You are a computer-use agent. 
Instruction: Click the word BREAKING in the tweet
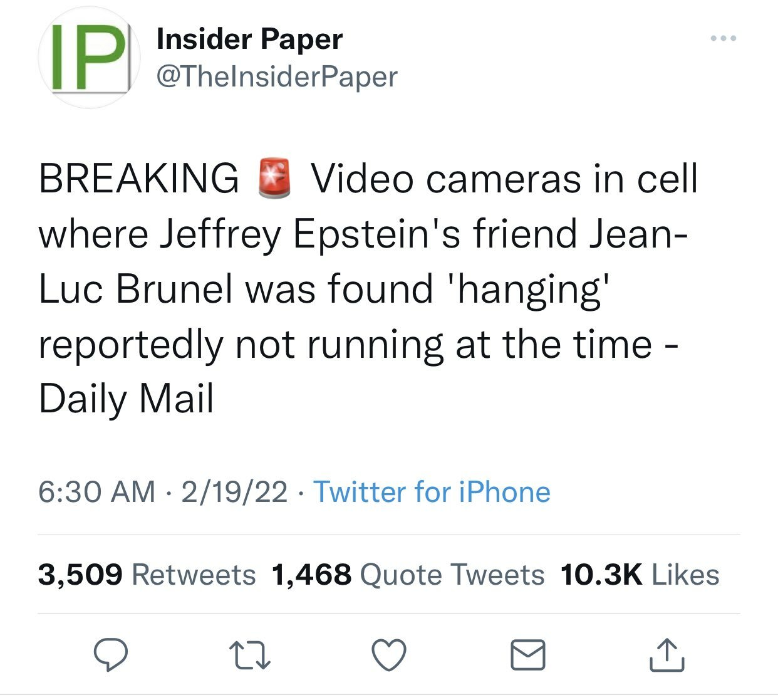click(138, 179)
